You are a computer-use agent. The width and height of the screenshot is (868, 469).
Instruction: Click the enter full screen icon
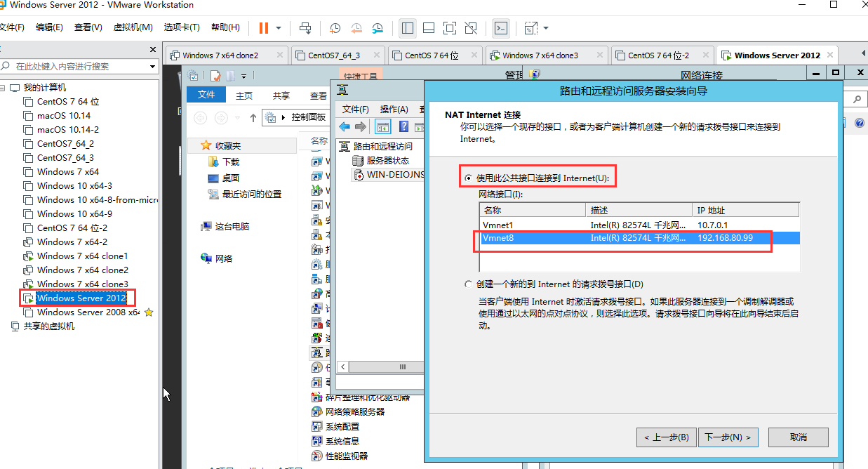coord(450,28)
